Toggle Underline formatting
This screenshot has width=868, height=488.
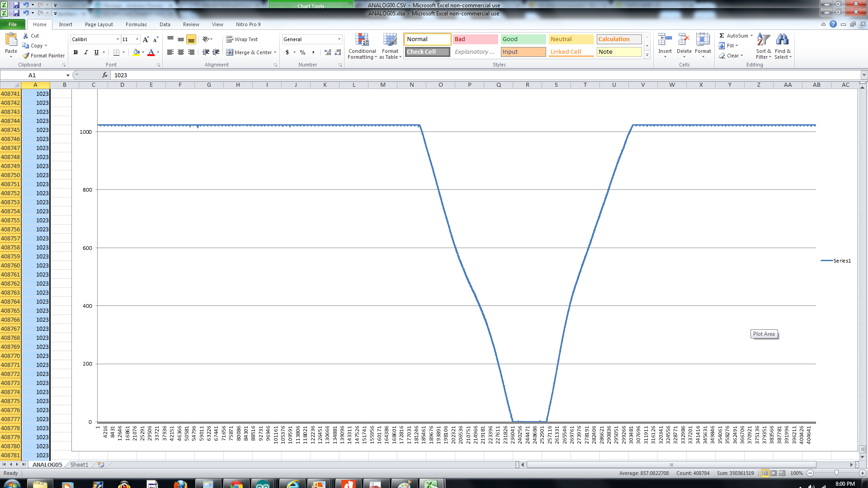96,52
